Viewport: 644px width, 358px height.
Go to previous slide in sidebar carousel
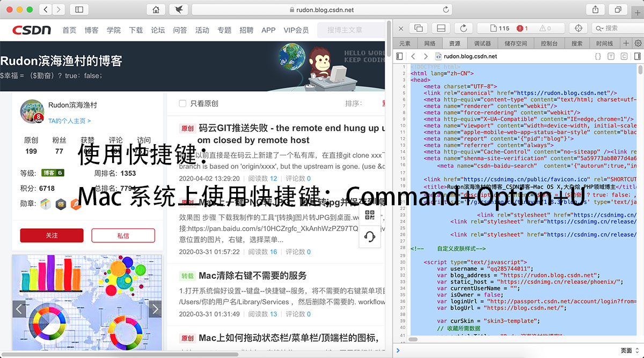pyautogui.click(x=19, y=309)
